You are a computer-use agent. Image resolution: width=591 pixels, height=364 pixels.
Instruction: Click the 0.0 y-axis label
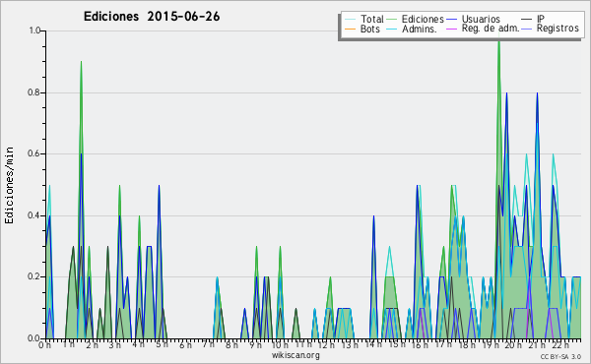point(34,338)
